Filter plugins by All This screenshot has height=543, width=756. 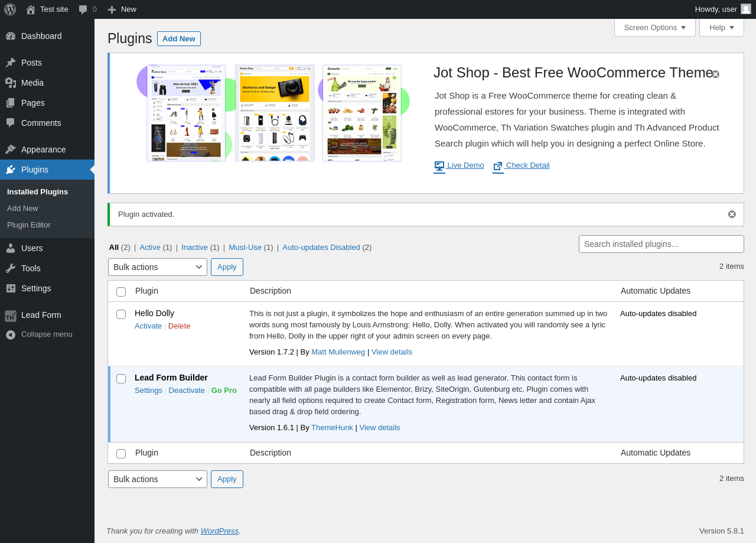pos(114,248)
